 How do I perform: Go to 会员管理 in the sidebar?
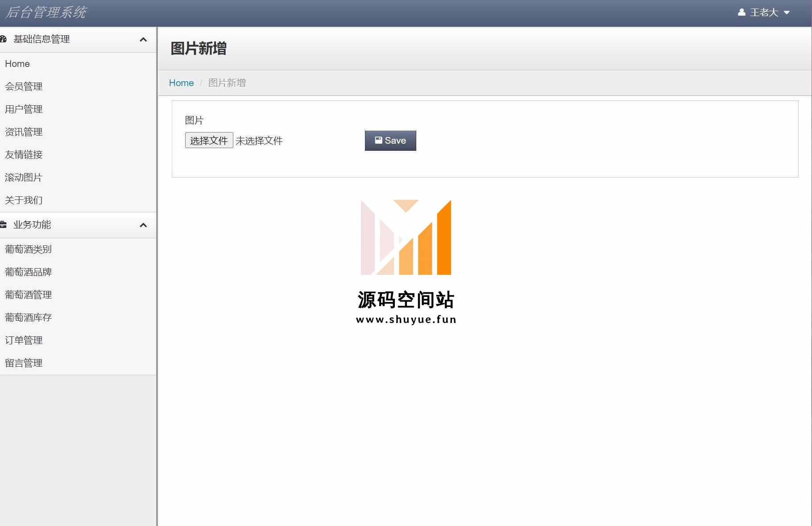[24, 87]
